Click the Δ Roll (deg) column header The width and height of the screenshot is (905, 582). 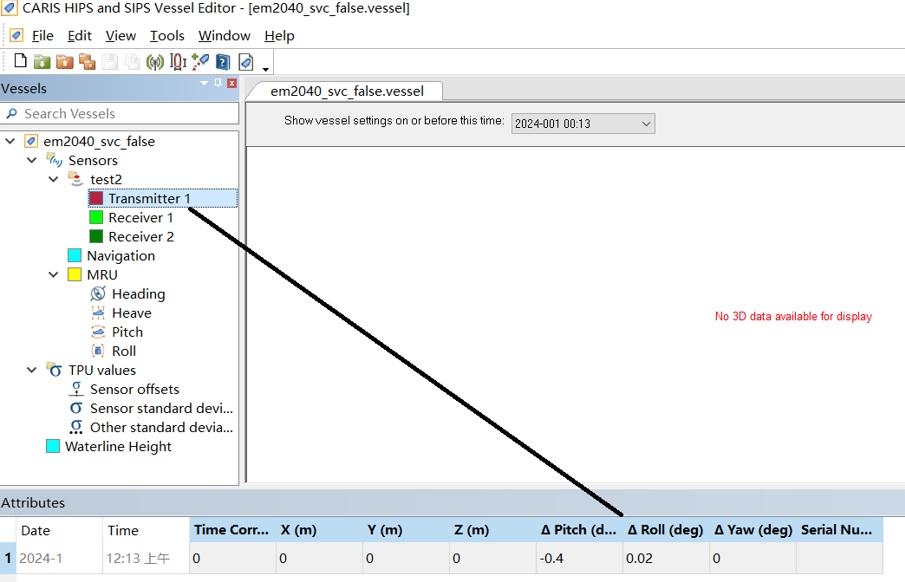(665, 530)
